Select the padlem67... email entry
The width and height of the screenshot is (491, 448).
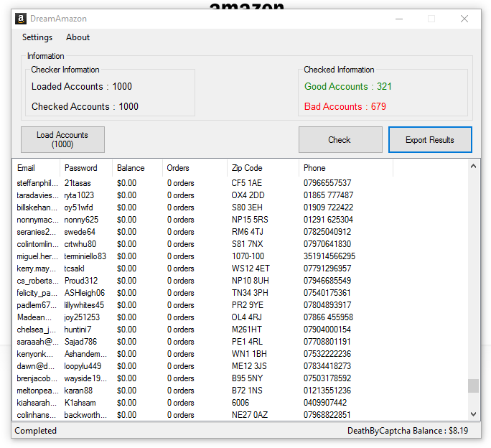(37, 305)
